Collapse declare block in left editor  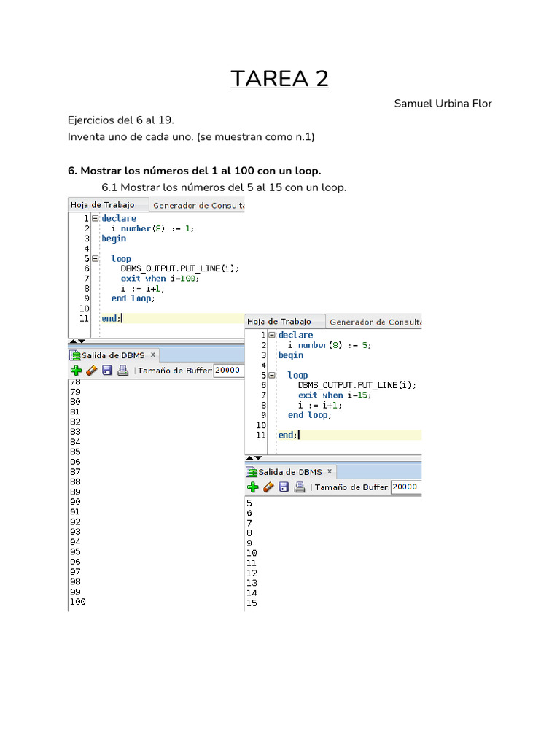pyautogui.click(x=96, y=218)
